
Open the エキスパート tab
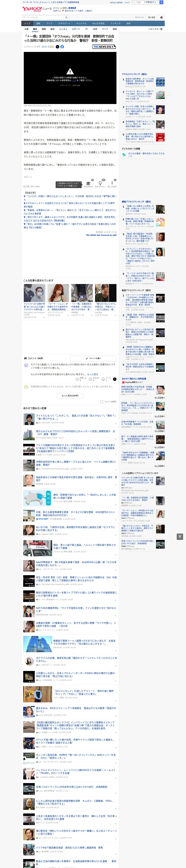tap(64, 23)
